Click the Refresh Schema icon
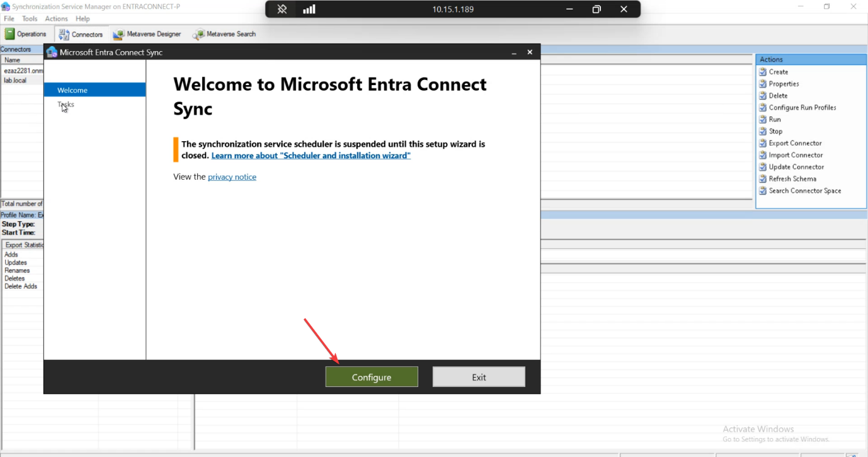 pos(763,179)
